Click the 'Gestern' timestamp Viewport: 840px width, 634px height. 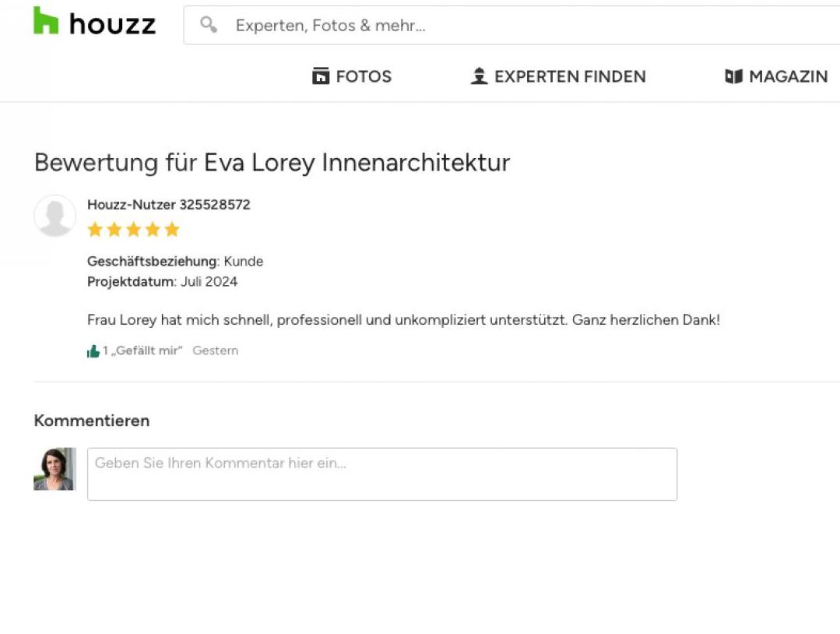point(216,350)
